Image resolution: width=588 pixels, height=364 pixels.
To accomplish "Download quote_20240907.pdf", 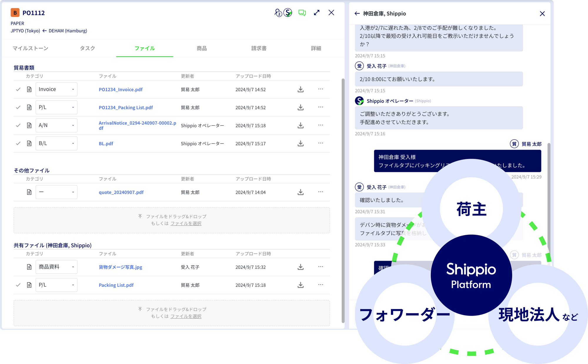I will (300, 192).
